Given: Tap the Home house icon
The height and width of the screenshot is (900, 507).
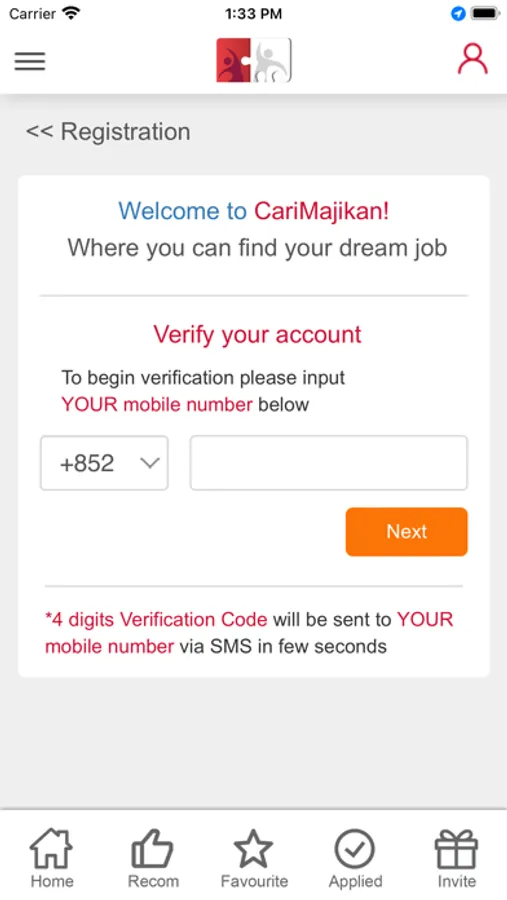Looking at the screenshot, I should (52, 848).
